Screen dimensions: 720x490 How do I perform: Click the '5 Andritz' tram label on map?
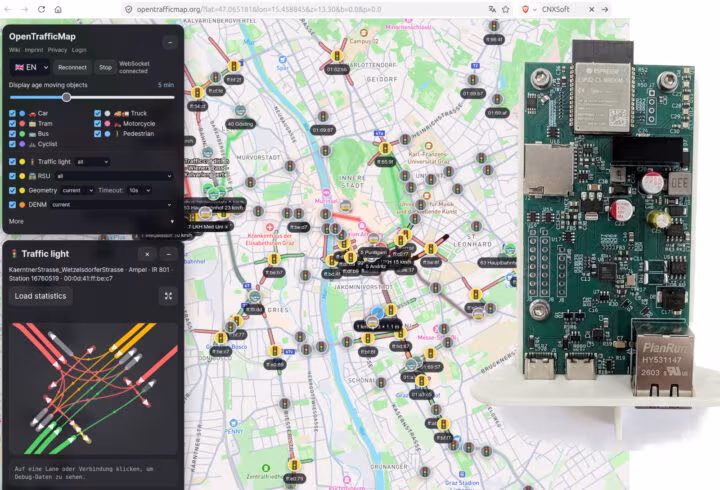(376, 266)
